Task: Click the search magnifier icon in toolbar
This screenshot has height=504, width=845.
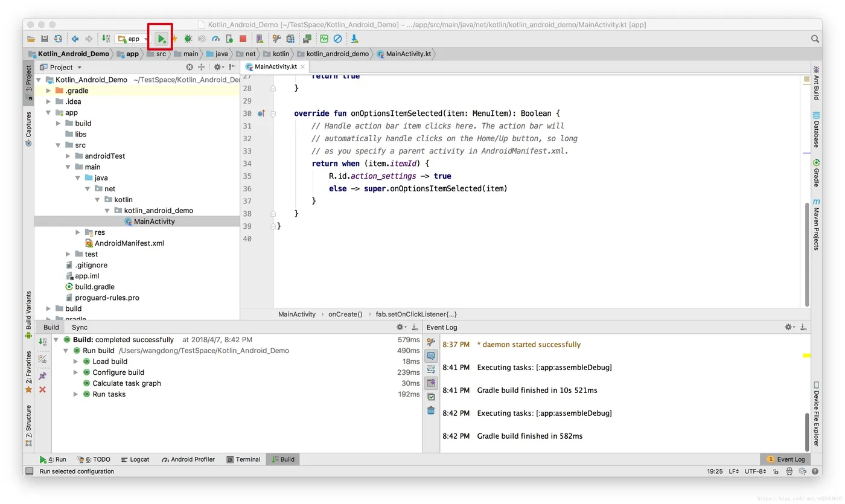Action: (815, 39)
